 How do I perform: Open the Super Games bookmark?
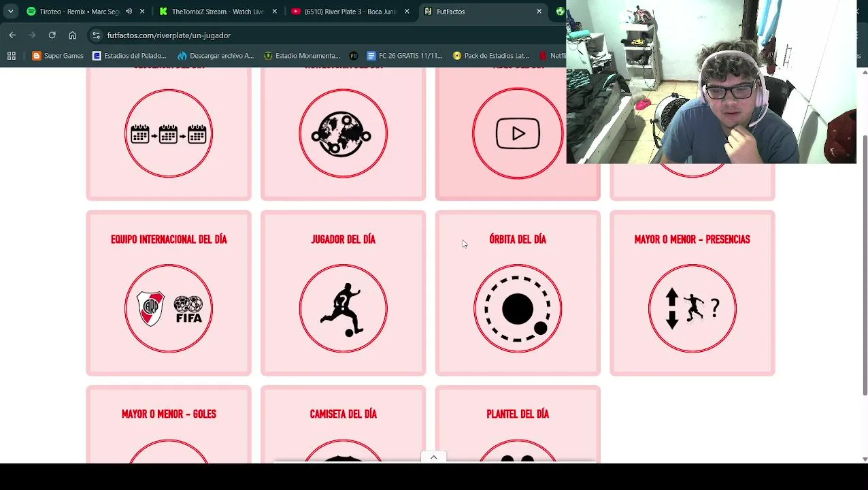coord(58,56)
